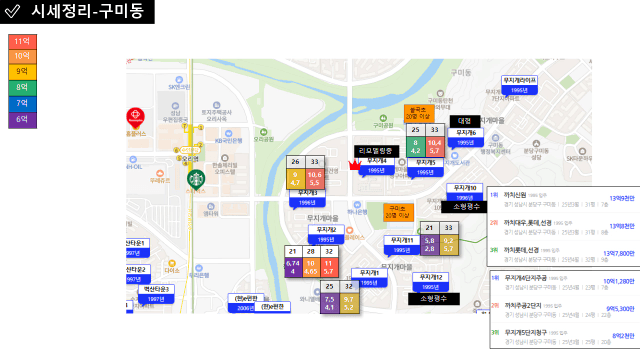This screenshot has height=360, width=640.
Task: Click the 9.7 / 5.2 price cell
Action: coord(349,303)
